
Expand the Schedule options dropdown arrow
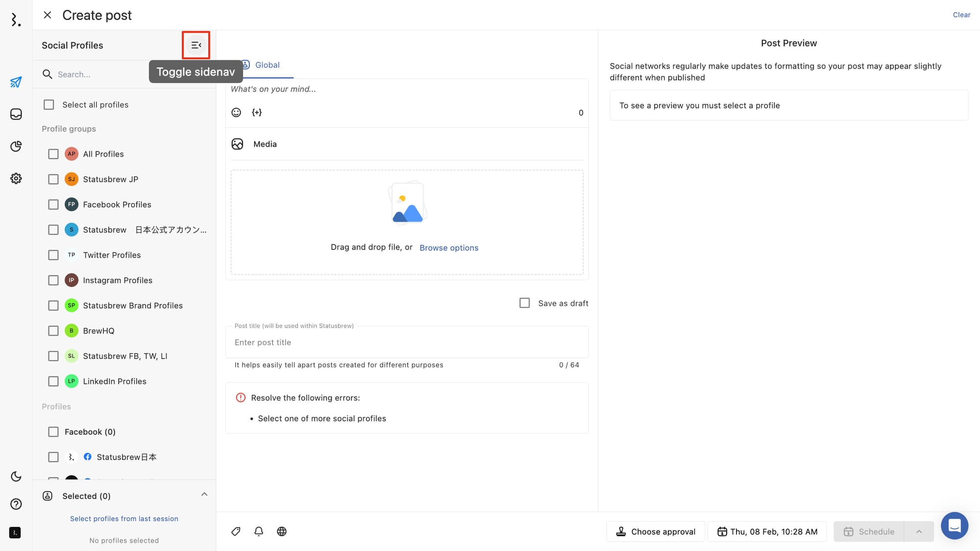[x=919, y=532]
